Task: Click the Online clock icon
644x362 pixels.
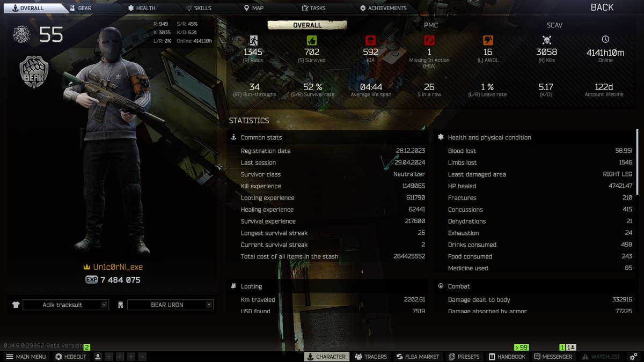Action: (605, 40)
